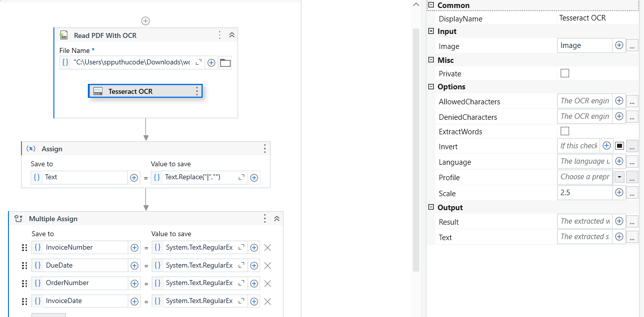Collapse the Read PDF With OCR activity
This screenshot has width=644, height=317.
tap(232, 35)
